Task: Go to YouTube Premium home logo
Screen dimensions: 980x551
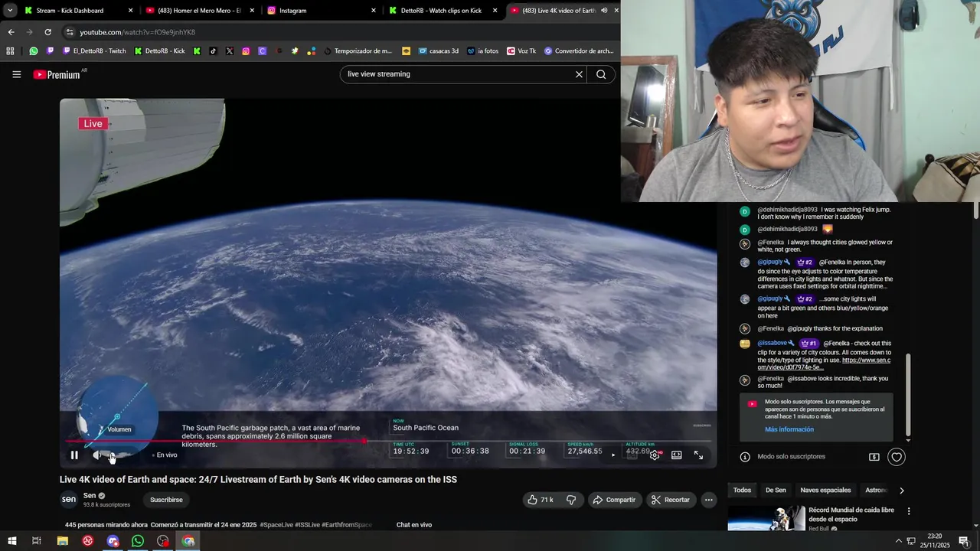Action: coord(57,74)
